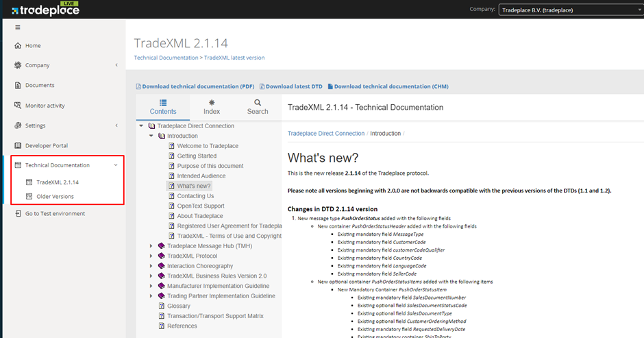Click the Glossary help page icon

click(161, 306)
